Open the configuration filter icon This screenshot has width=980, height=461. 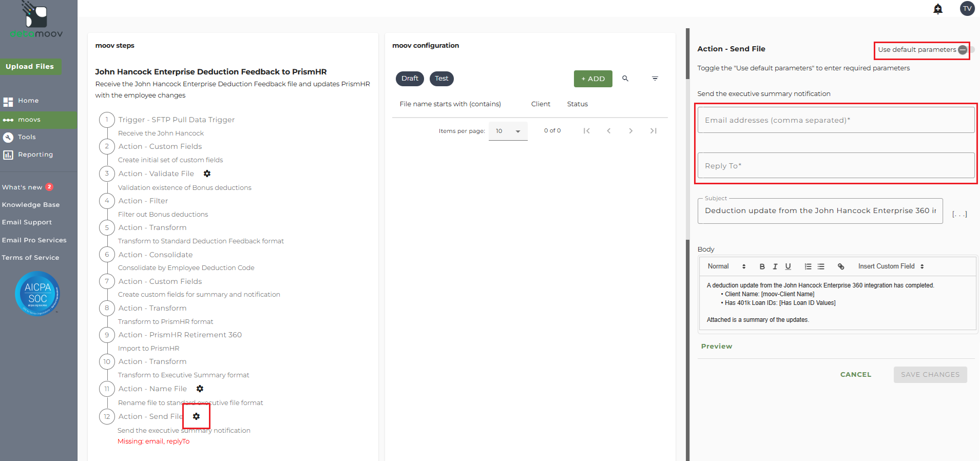(655, 79)
